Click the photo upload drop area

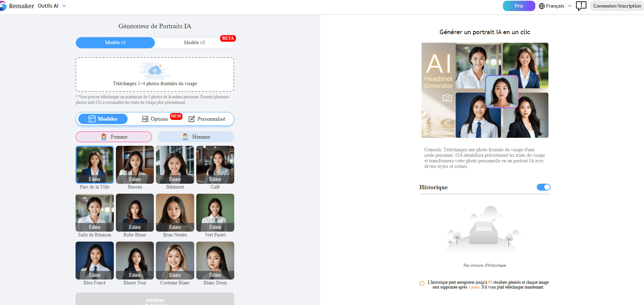pos(155,74)
